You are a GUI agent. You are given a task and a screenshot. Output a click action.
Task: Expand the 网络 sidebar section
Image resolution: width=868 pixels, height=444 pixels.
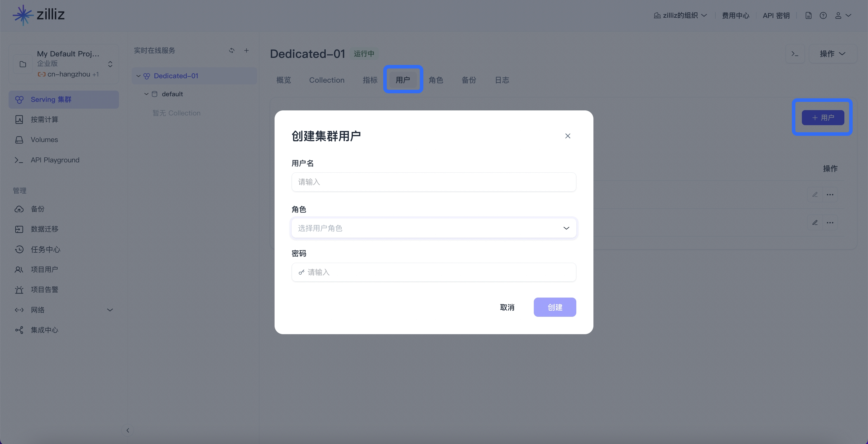64,310
